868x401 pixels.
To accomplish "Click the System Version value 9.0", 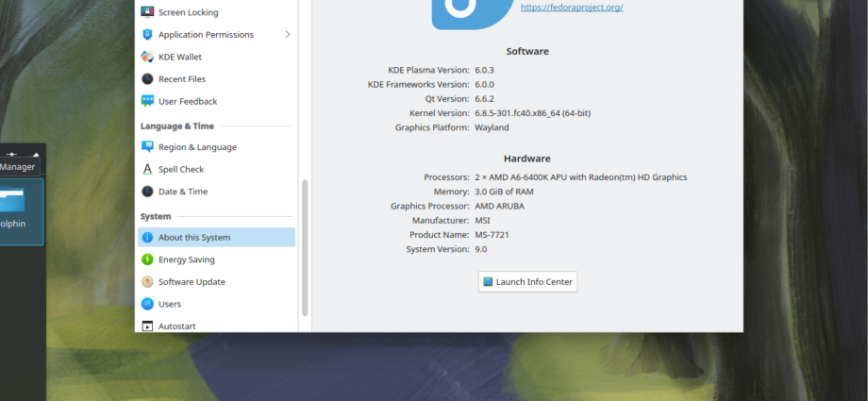I will point(480,249).
